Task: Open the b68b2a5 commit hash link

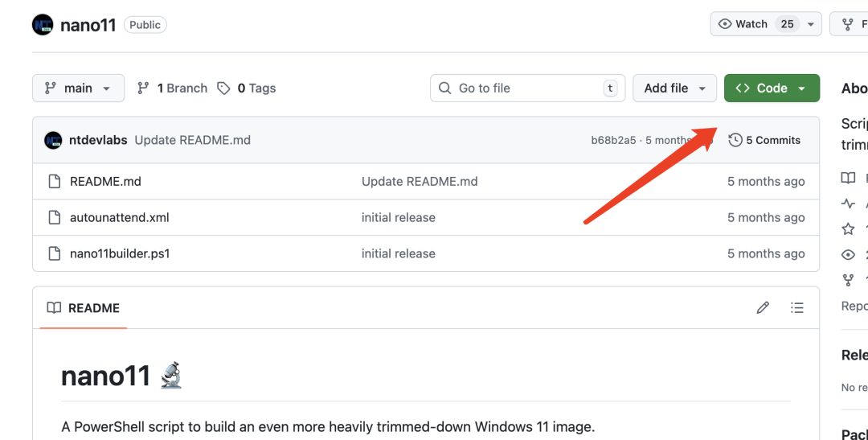Action: pyautogui.click(x=613, y=140)
